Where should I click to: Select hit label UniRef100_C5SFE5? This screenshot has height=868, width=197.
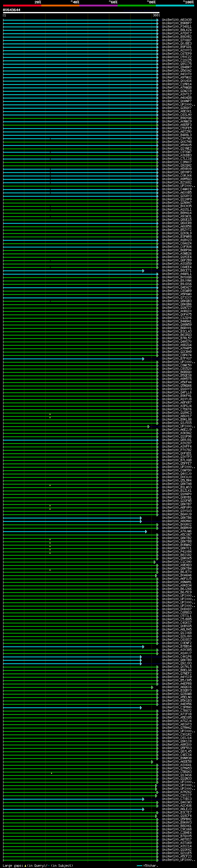(177, 128)
